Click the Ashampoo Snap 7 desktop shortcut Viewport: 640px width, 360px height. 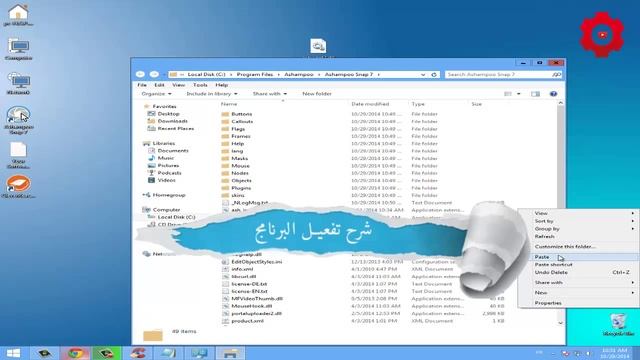(18, 120)
